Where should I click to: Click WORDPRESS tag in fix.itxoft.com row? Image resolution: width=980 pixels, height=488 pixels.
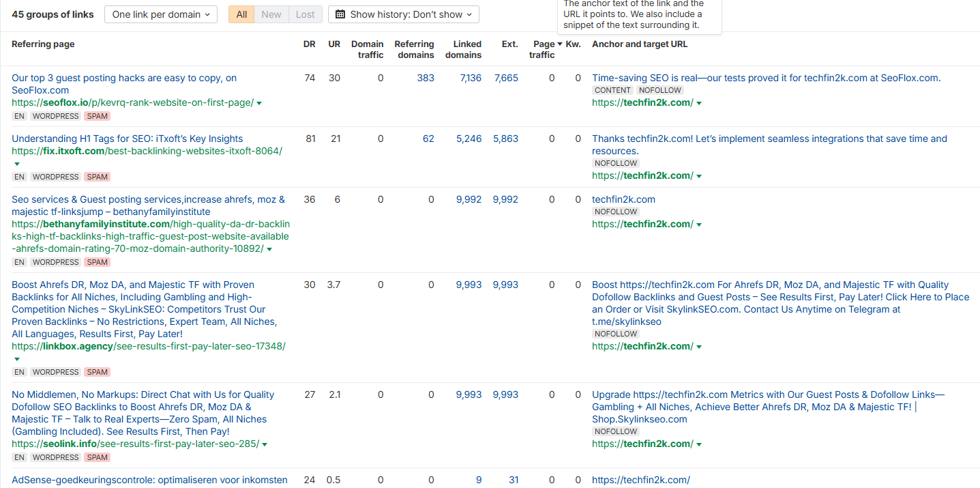click(56, 177)
